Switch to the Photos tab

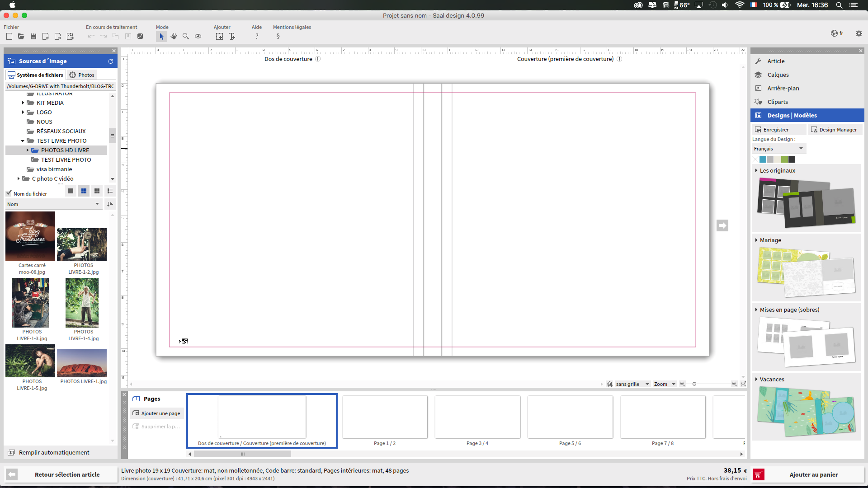[x=82, y=75]
